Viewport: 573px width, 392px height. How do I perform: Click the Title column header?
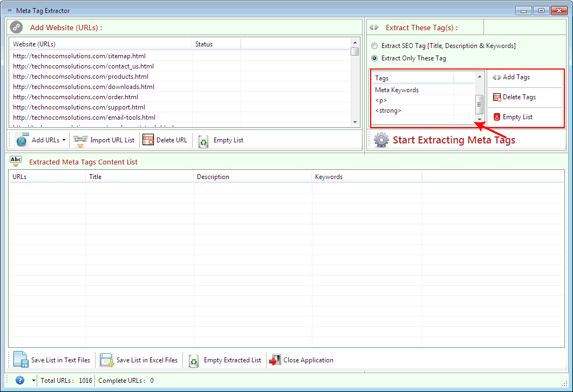(x=140, y=177)
